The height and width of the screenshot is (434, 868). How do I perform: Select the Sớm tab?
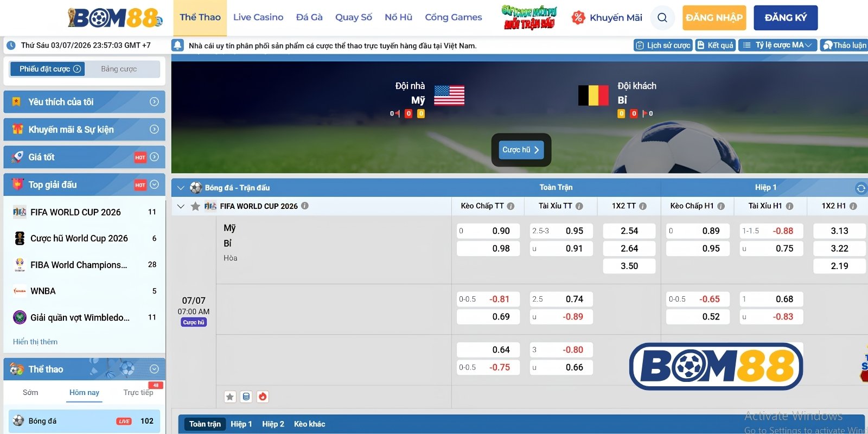(x=30, y=392)
